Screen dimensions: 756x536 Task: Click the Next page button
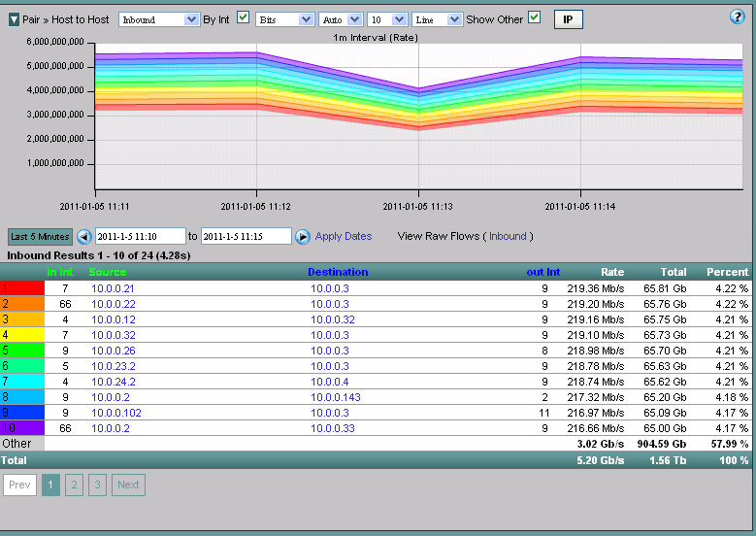tap(128, 485)
